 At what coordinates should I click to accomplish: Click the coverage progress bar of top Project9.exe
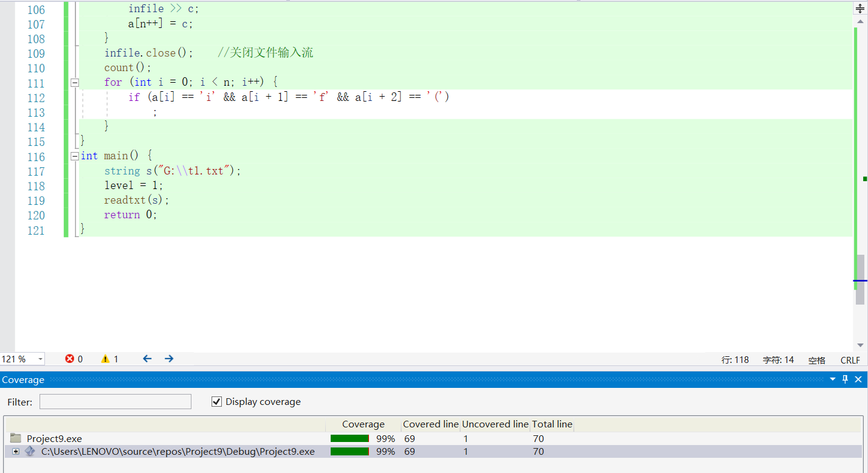click(350, 438)
